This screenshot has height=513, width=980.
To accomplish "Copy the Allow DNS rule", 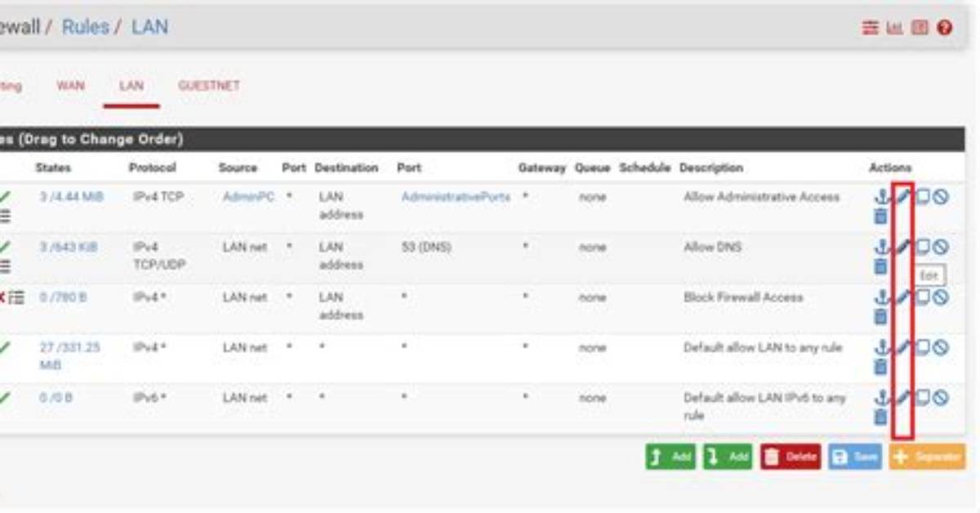I will pyautogui.click(x=923, y=247).
